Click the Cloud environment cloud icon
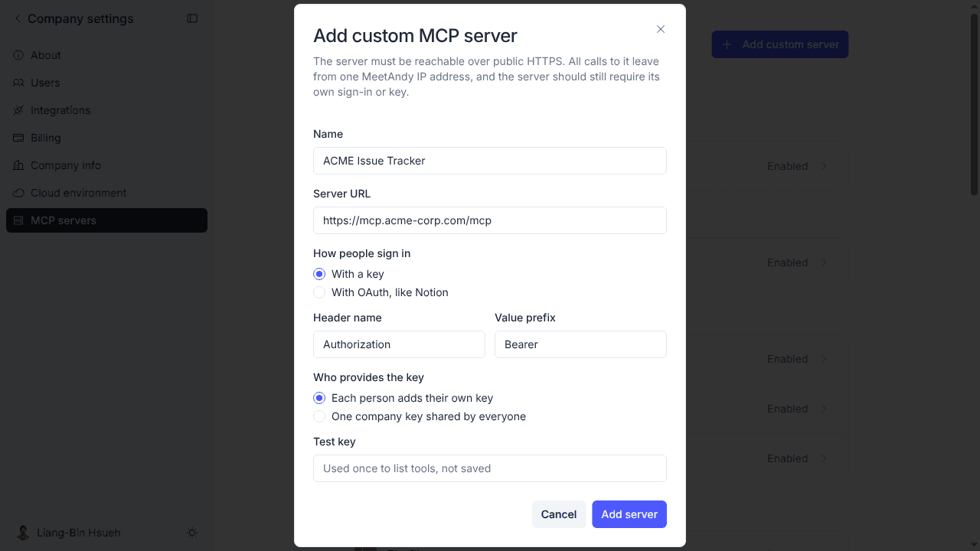The width and height of the screenshot is (980, 551). tap(18, 193)
